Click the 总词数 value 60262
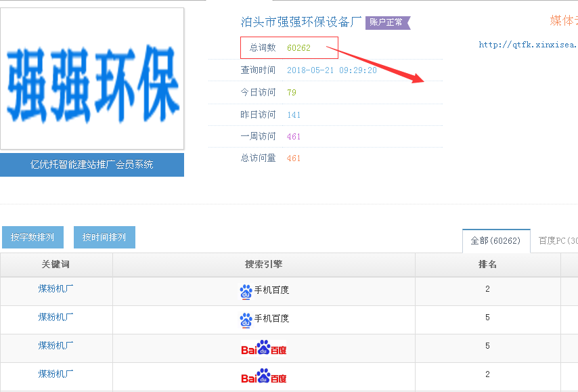 298,48
